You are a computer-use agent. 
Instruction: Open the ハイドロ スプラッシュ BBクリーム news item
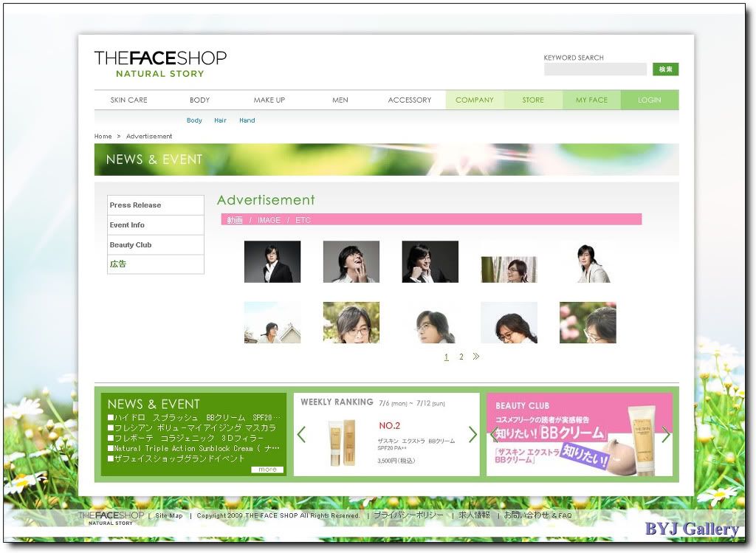(193, 418)
